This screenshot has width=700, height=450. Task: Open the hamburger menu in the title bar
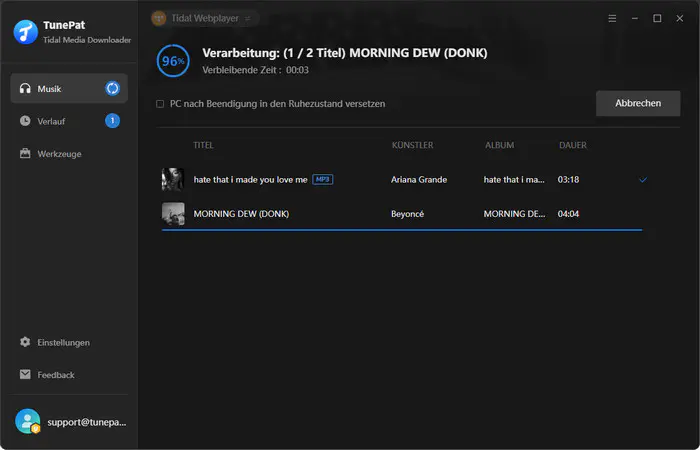pos(612,18)
